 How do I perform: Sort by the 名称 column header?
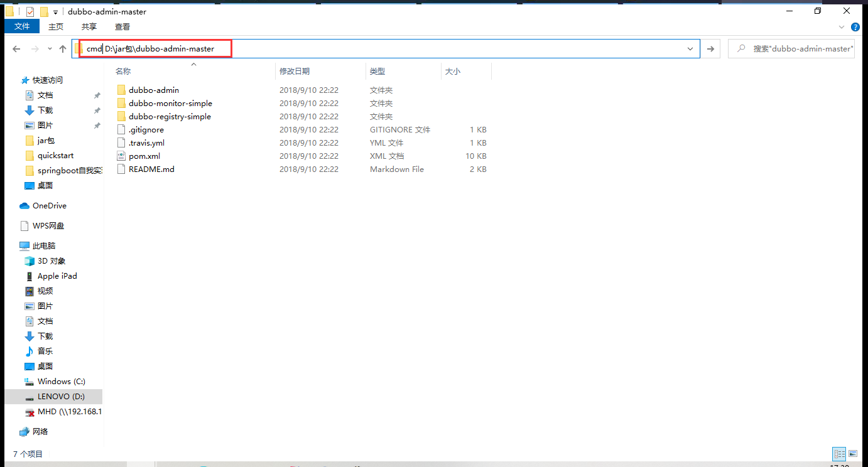click(193, 72)
